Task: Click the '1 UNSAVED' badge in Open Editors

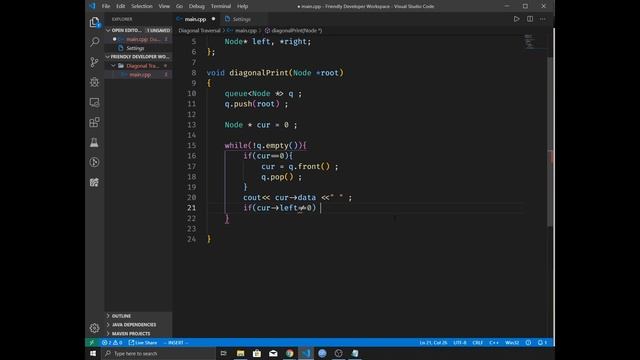Action: (x=158, y=30)
